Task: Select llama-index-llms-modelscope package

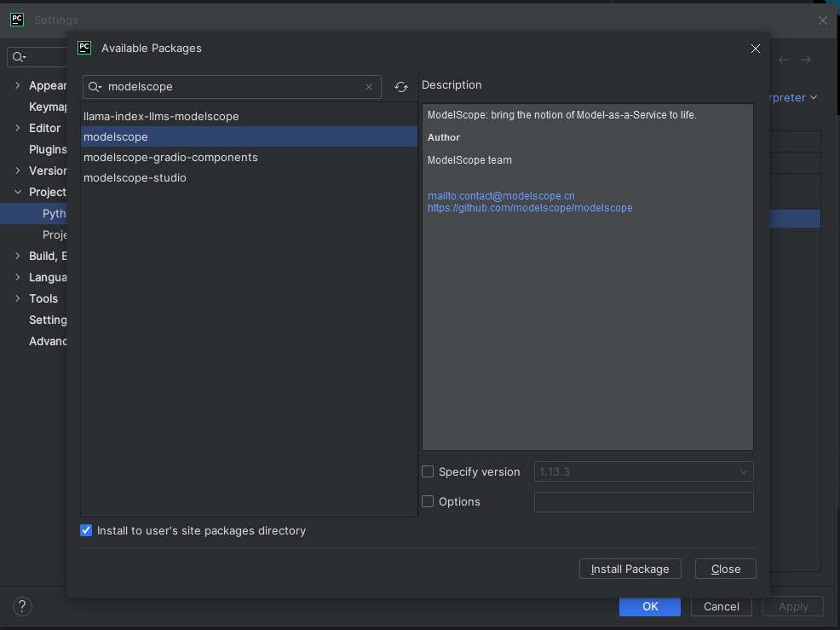Action: (161, 116)
